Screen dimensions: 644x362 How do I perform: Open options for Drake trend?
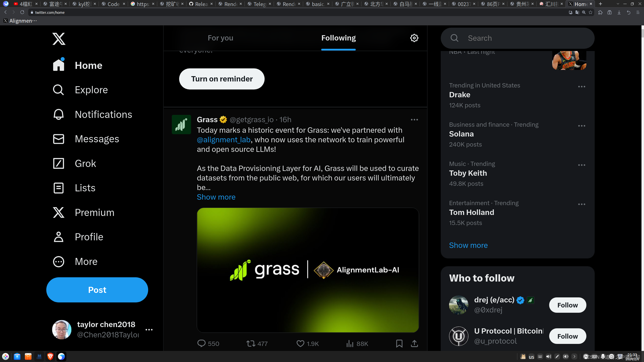(581, 86)
